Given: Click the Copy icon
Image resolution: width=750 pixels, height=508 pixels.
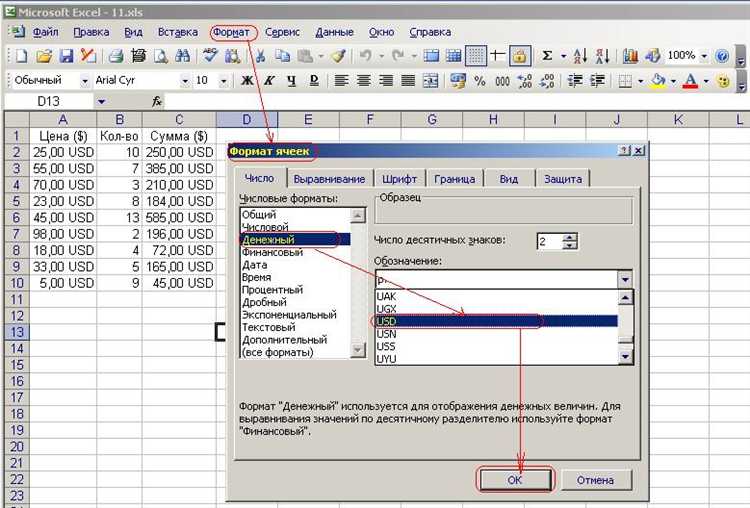Looking at the screenshot, I should click(x=282, y=56).
